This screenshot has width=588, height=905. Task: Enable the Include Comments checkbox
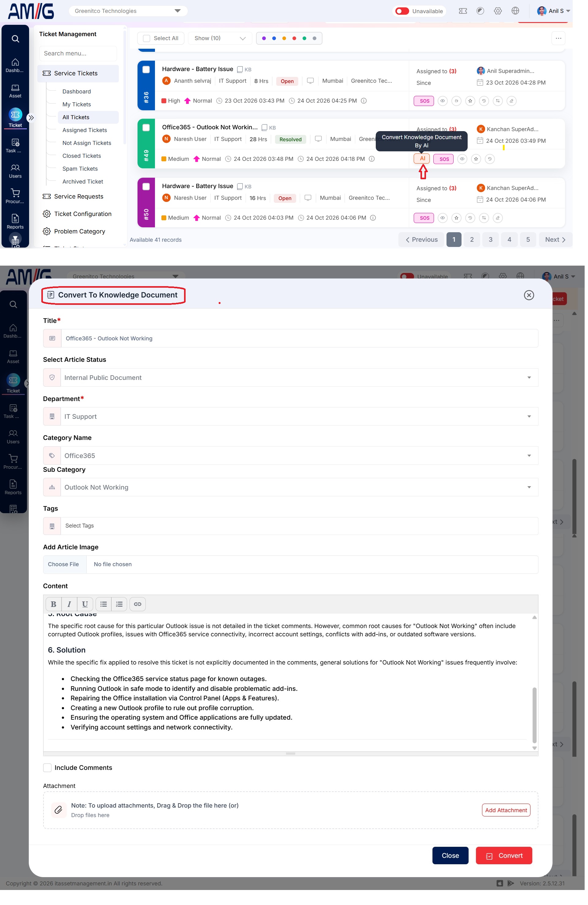point(47,768)
